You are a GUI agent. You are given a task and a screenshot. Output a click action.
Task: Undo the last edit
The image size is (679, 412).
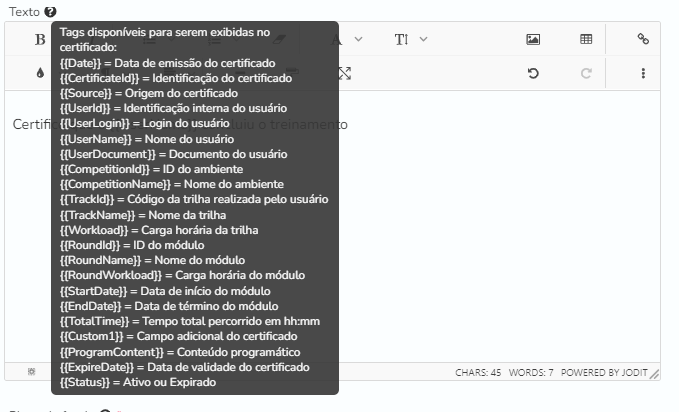[x=533, y=73]
